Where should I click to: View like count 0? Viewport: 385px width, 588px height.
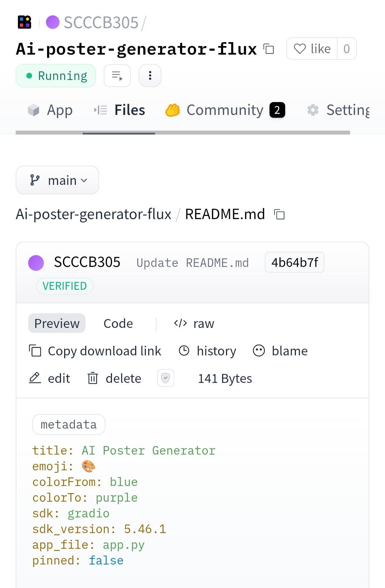click(346, 49)
